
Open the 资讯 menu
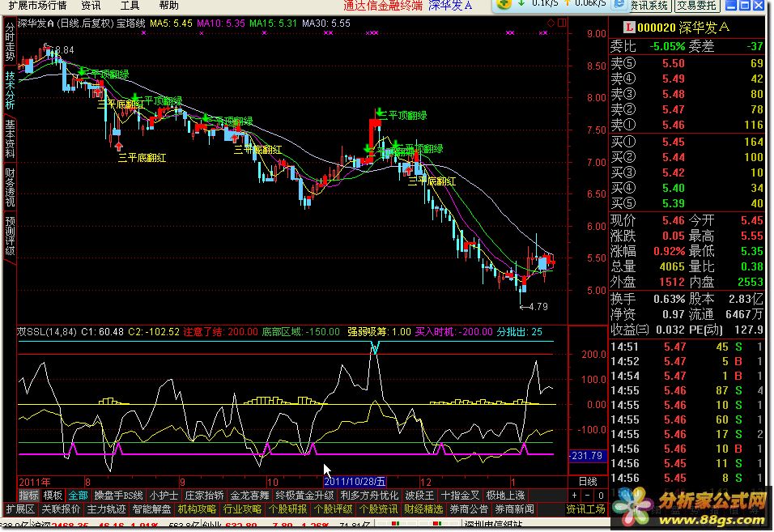(x=91, y=6)
